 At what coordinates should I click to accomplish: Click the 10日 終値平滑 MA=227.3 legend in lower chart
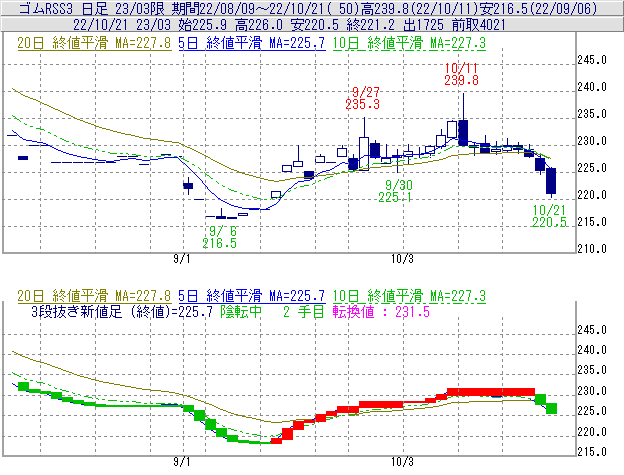409,296
